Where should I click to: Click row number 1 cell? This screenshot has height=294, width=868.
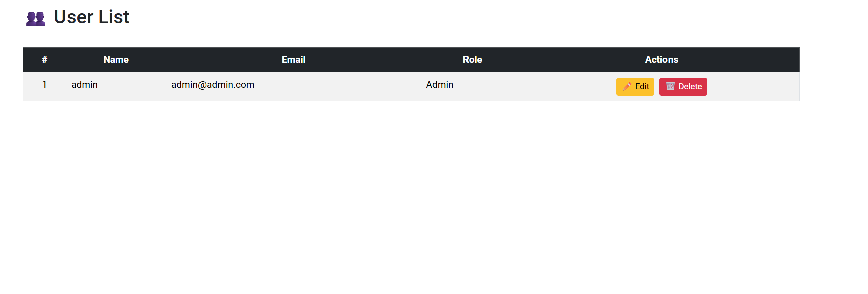pyautogui.click(x=44, y=85)
